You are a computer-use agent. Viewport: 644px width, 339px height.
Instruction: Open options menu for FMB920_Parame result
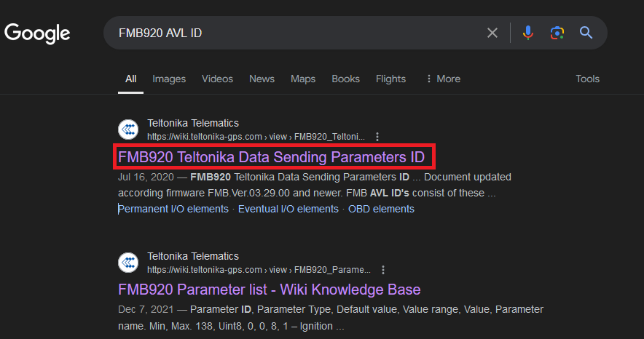tap(382, 270)
